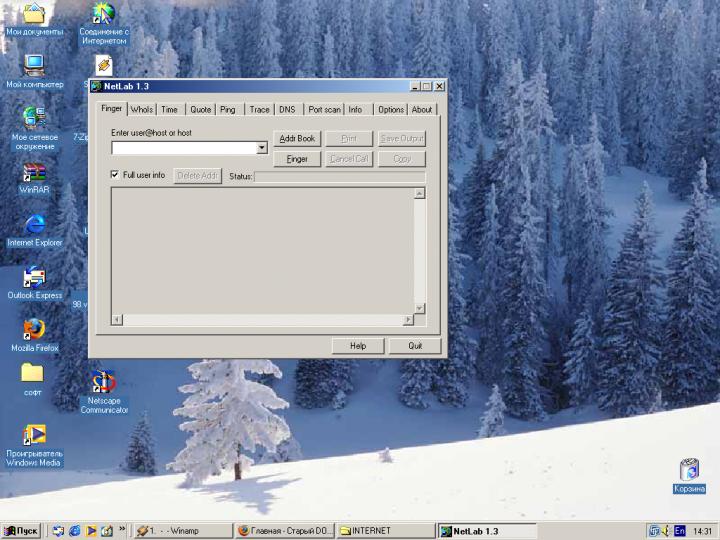
Task: Select the WhoIs tab
Action: click(142, 110)
